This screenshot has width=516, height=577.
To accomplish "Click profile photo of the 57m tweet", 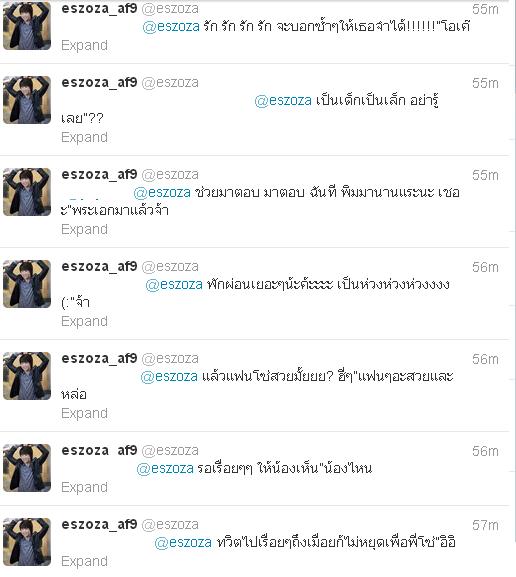I will (x=27, y=542).
